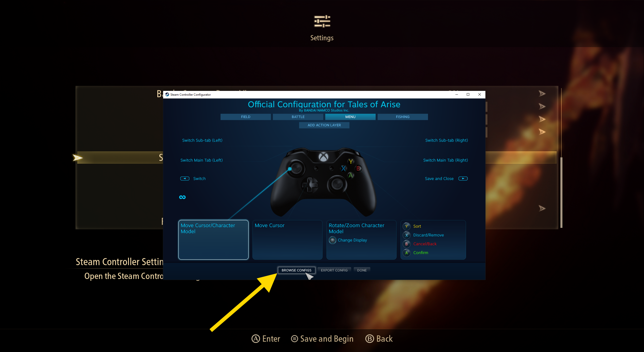The image size is (644, 352).
Task: Toggle the infinity/loop icon control
Action: pos(183,197)
